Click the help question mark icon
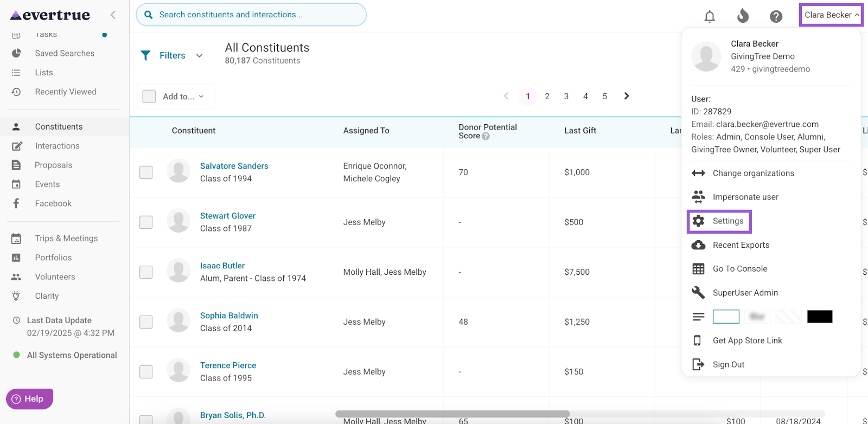Viewport: 868px width, 424px height. click(776, 16)
